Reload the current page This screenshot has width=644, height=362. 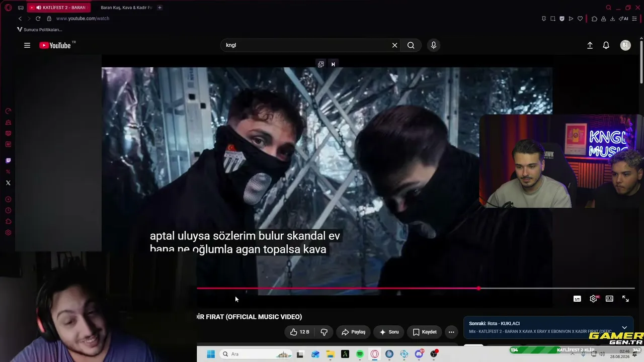point(38,19)
